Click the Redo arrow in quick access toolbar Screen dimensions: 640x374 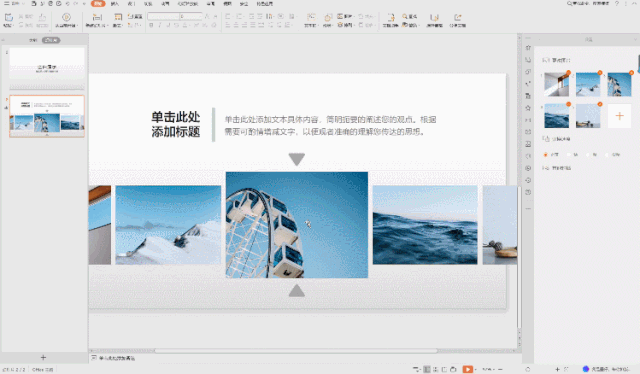[76, 4]
